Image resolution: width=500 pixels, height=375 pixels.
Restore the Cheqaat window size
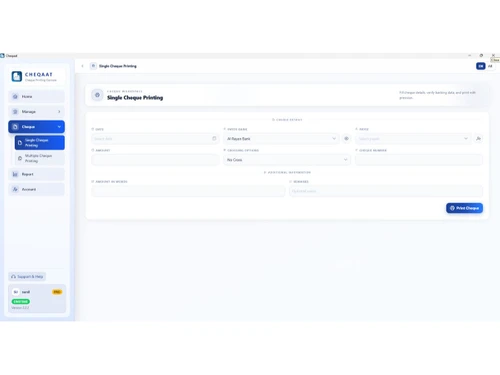pos(481,55)
